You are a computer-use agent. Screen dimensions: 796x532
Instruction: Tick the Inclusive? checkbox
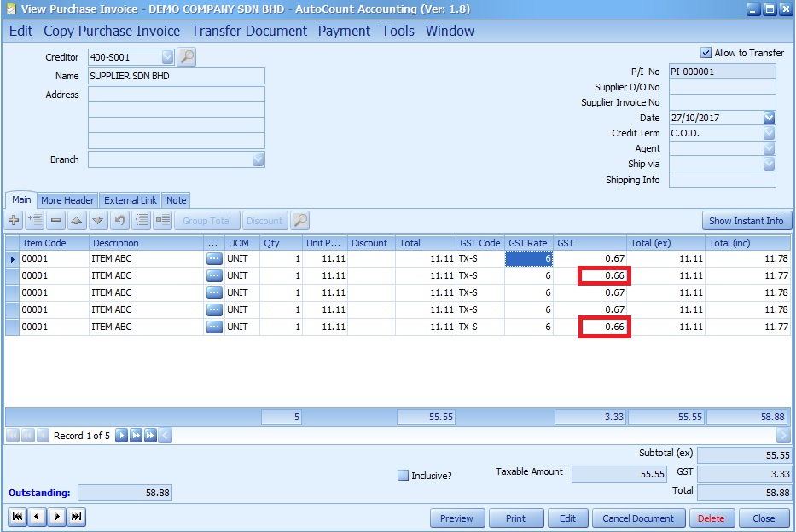[x=404, y=476]
